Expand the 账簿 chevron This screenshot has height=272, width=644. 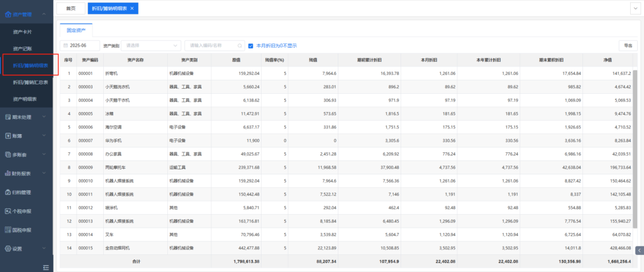click(44, 135)
